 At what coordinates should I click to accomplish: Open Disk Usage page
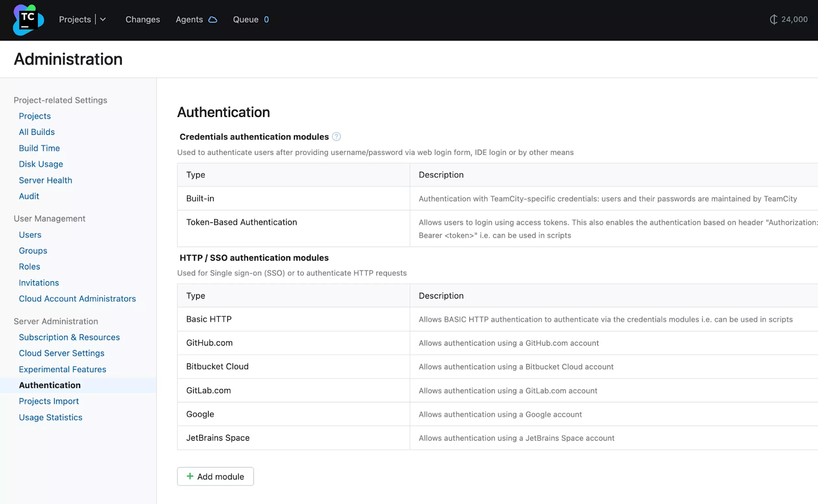(41, 164)
